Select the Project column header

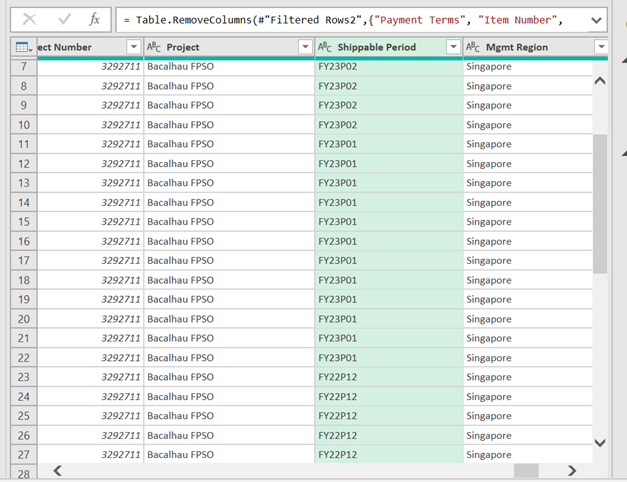[229, 47]
